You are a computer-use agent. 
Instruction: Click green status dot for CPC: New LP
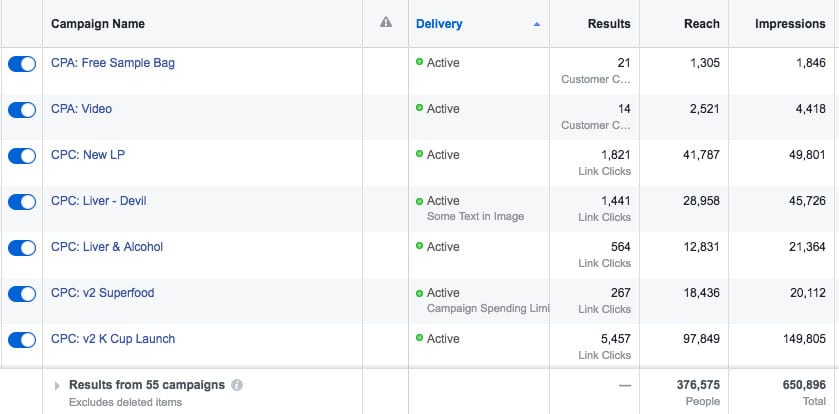coord(420,155)
